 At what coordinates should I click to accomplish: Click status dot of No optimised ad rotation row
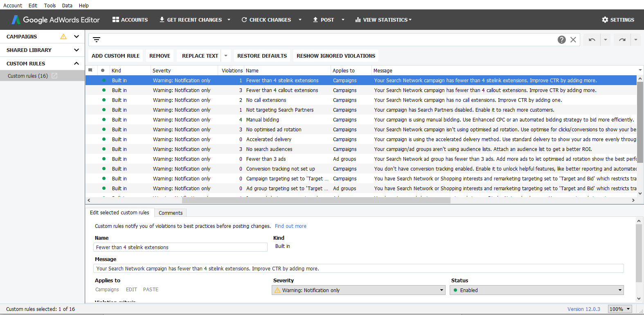(x=104, y=129)
